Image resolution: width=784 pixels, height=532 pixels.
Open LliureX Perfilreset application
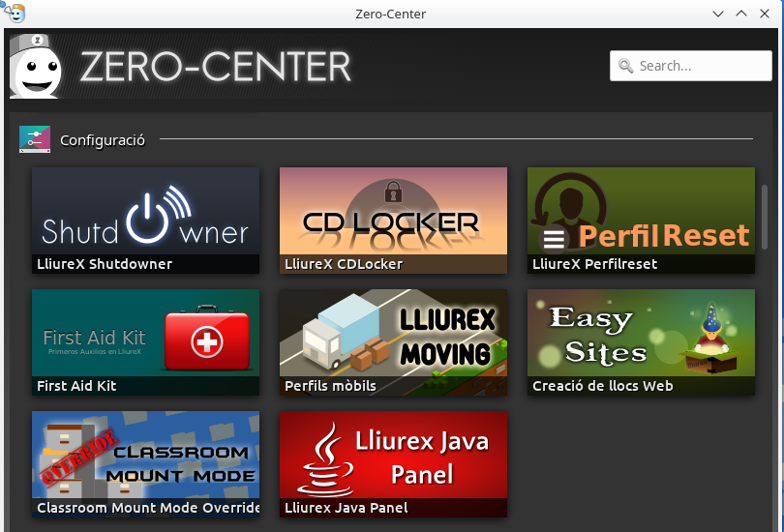(x=641, y=211)
